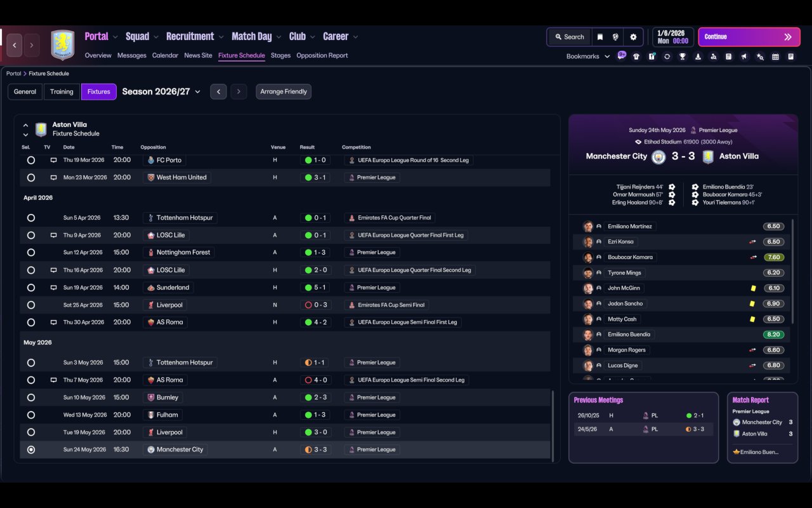
Task: Open the world globe icon
Action: [x=615, y=37]
